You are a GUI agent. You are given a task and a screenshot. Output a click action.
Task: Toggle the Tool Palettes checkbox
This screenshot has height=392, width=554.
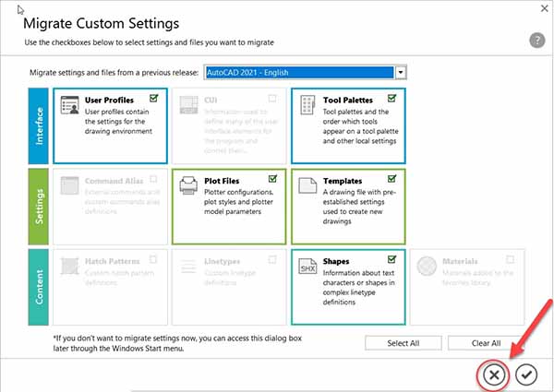tap(391, 98)
